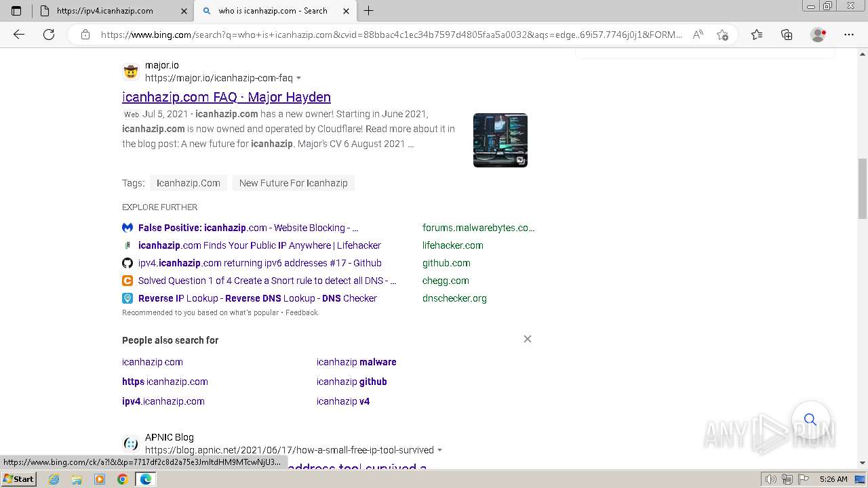Select the 'New Future For Icanhazip' tag
Viewport: 868px width, 488px height.
click(x=294, y=183)
